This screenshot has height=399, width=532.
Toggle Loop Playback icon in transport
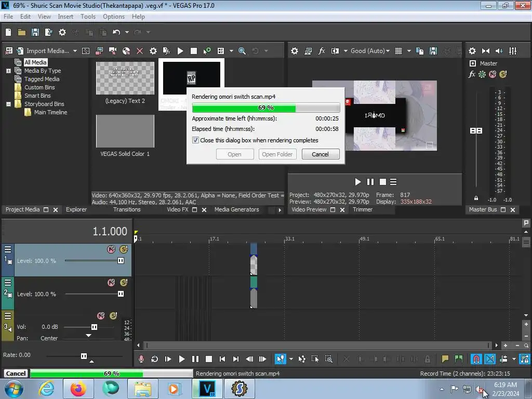[154, 359]
